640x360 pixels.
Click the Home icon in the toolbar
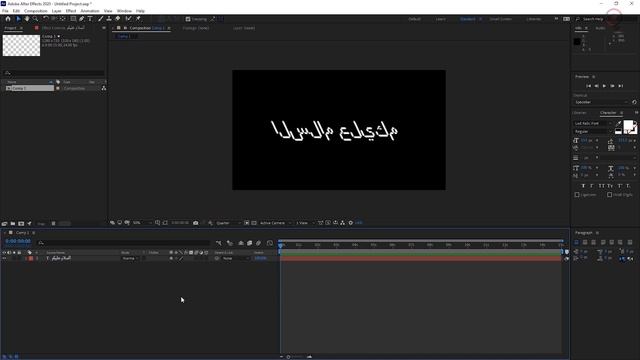(8, 19)
